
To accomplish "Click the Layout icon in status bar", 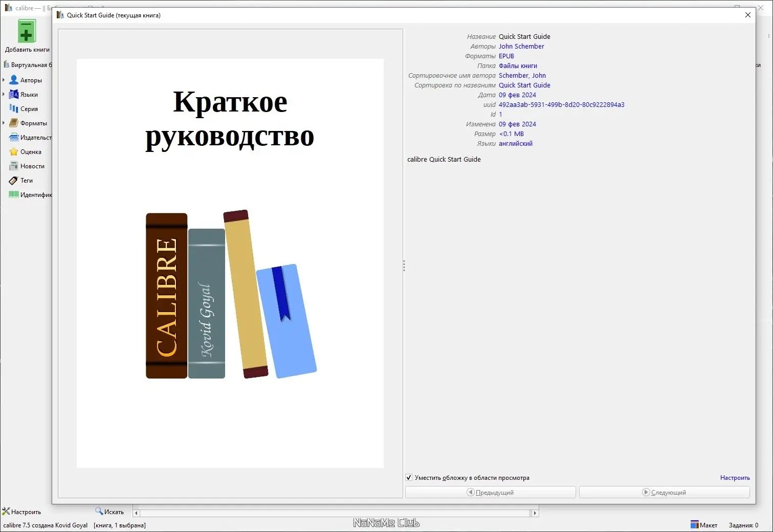I will coord(694,525).
